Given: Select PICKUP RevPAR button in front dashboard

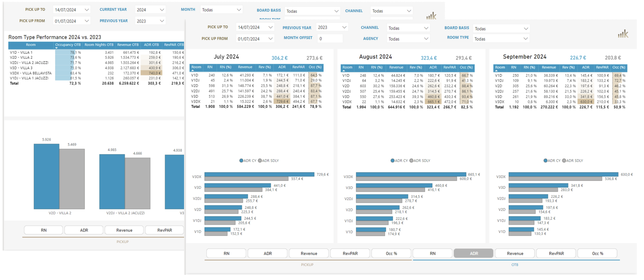Looking at the screenshot, I should pos(350,253).
